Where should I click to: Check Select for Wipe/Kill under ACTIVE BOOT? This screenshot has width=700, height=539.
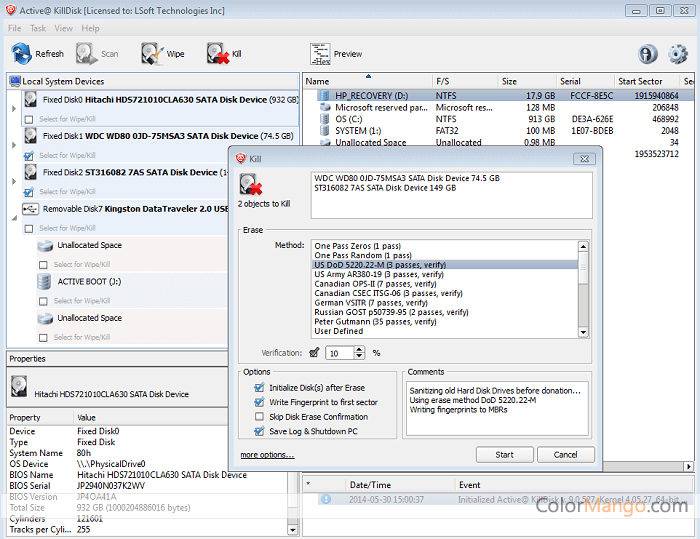click(x=43, y=301)
